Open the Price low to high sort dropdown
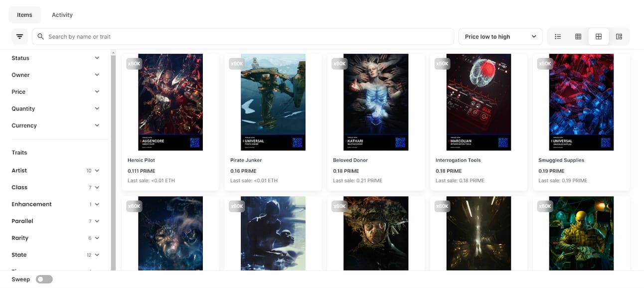 pos(500,36)
